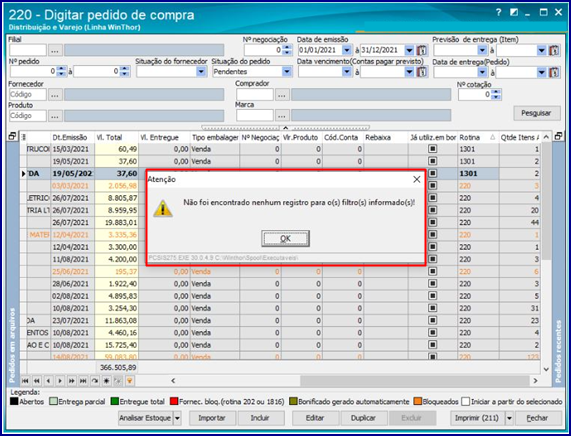Screen dimensions: 571x436
Task: Click the Fechar button
Action: point(537,418)
